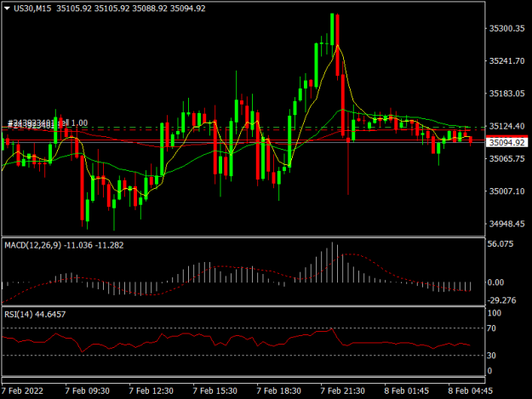Click the 7 Feb 21:30 time label
Image resolution: width=532 pixels, height=399 pixels.
coord(343,390)
